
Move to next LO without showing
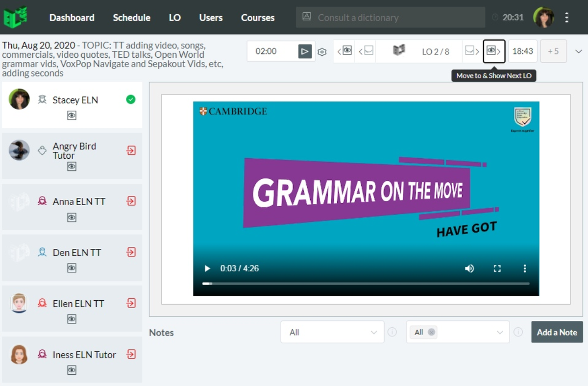[x=472, y=51]
